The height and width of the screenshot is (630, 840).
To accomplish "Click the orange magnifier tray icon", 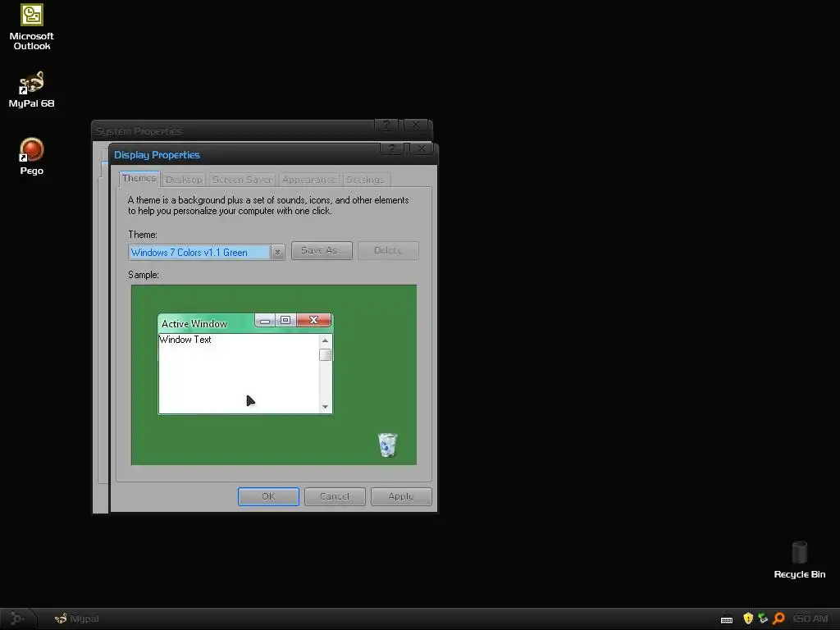I will [779, 619].
